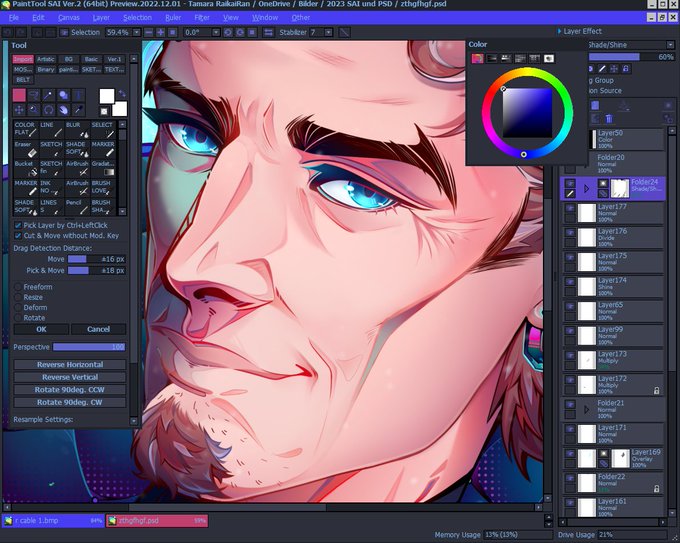This screenshot has width=680, height=543.
Task: Click Rotate 90deg. CCW button
Action: (x=70, y=390)
